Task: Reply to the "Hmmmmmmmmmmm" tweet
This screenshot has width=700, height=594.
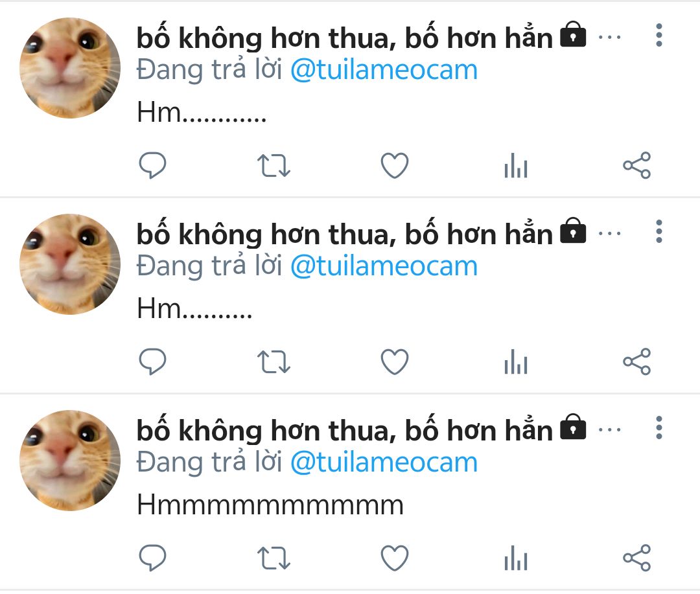Action: 153,558
